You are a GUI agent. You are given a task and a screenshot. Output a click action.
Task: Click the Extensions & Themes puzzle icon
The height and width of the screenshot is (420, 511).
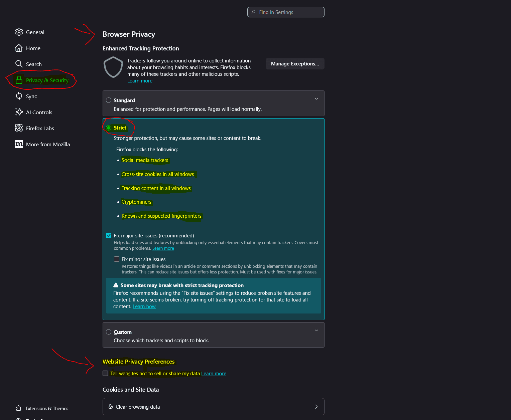pos(19,408)
